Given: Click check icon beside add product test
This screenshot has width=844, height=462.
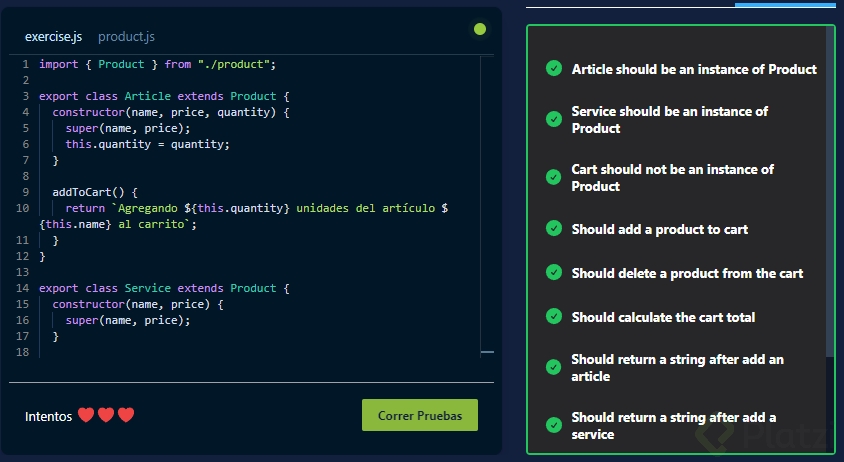Looking at the screenshot, I should (x=554, y=229).
